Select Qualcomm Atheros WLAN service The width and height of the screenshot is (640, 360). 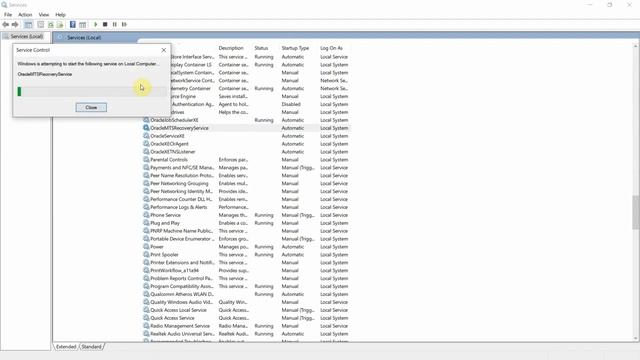click(x=182, y=294)
